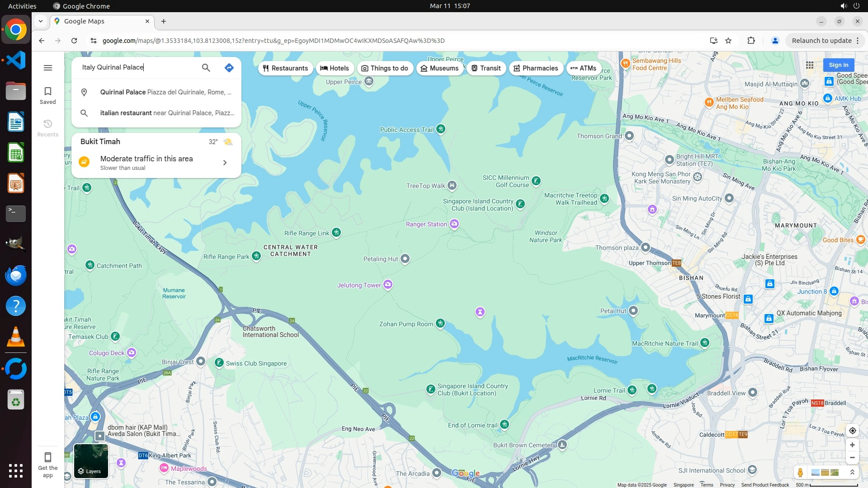Select the Street View pegman
The image size is (868, 488).
coord(800,472)
